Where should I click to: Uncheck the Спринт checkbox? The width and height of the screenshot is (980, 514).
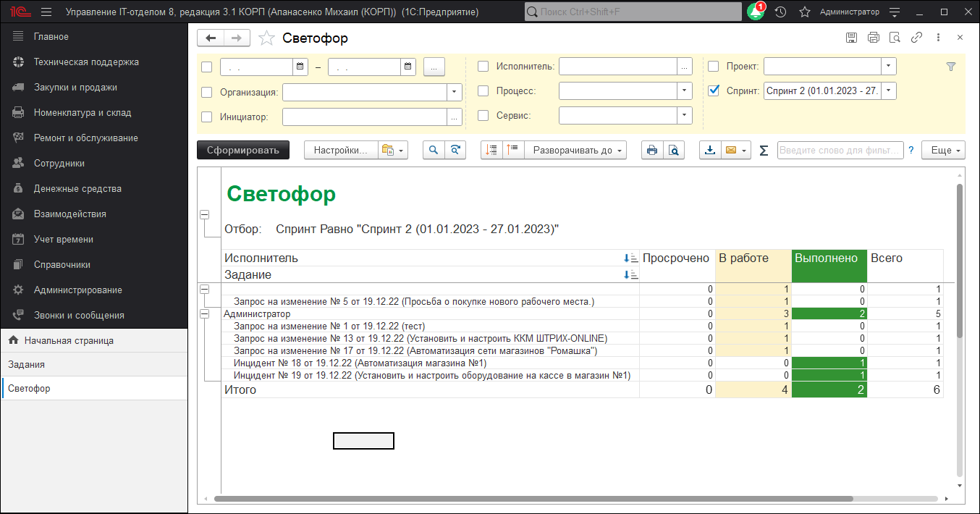coord(714,90)
